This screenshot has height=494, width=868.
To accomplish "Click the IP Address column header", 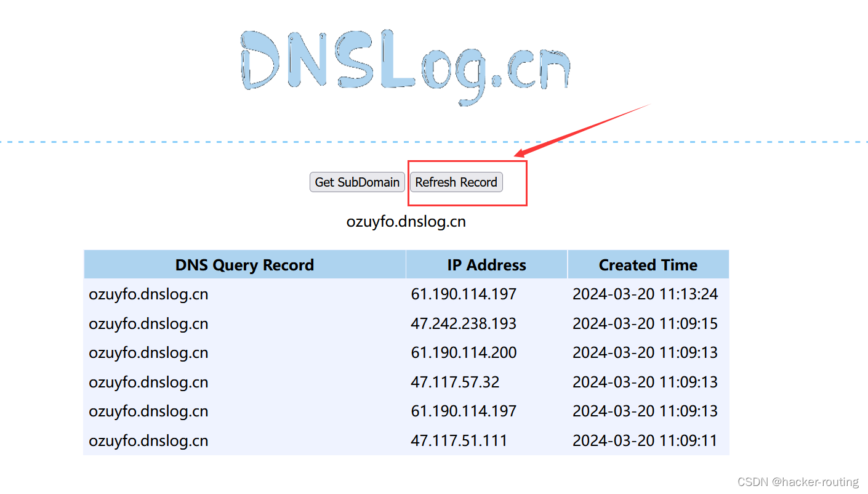I will (486, 264).
